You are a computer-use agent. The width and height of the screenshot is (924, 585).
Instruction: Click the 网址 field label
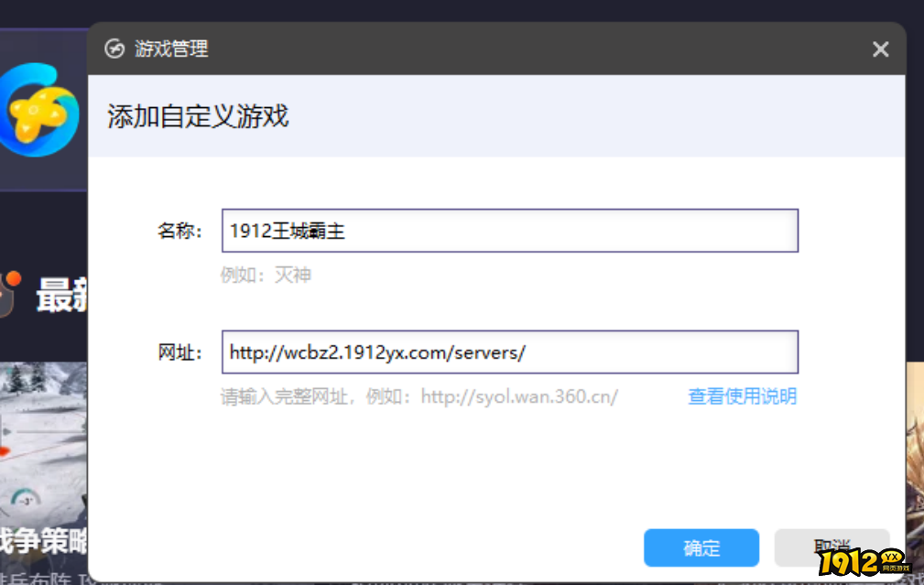pos(179,352)
